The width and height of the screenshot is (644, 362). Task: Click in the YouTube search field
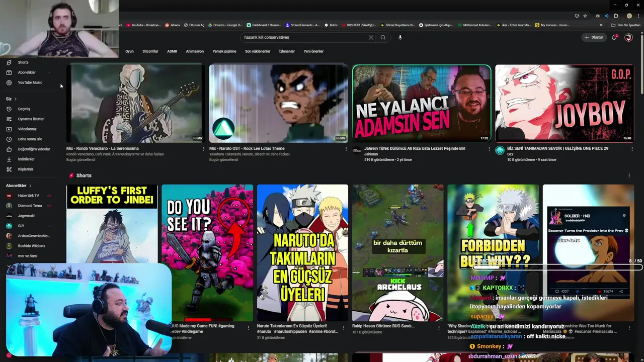click(304, 37)
